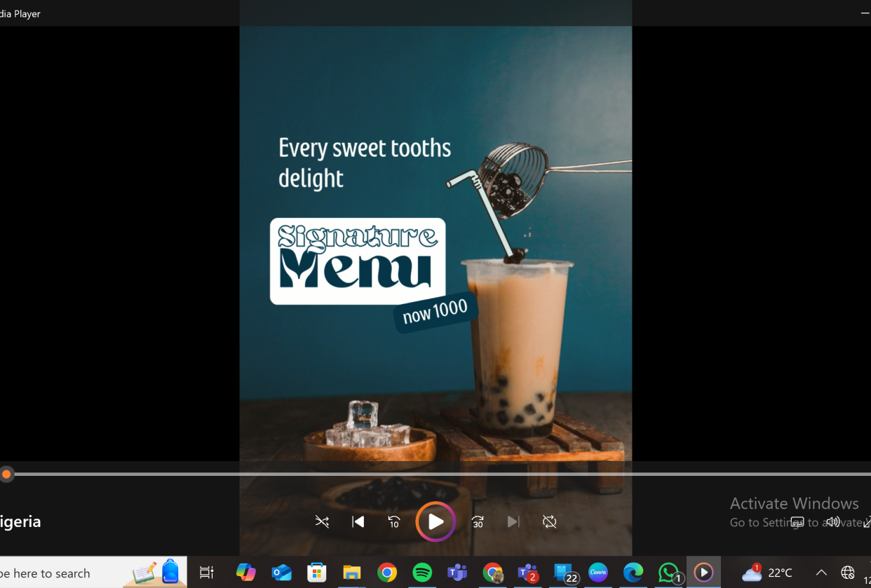Launch Microsoft Copilot from the taskbar
871x588 pixels.
[245, 573]
